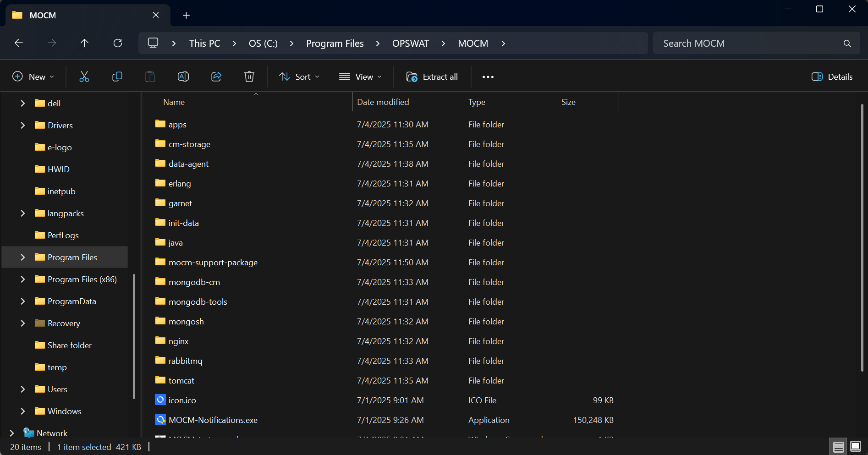
Task: Open the View dropdown
Action: [360, 77]
